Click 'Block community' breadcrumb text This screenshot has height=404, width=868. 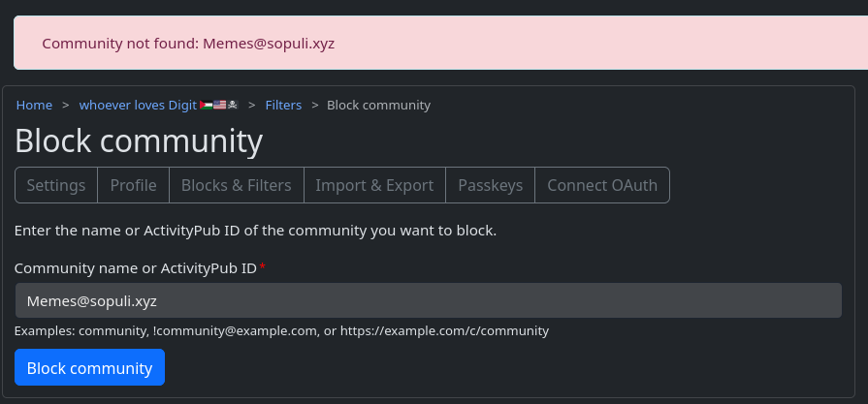pos(378,105)
